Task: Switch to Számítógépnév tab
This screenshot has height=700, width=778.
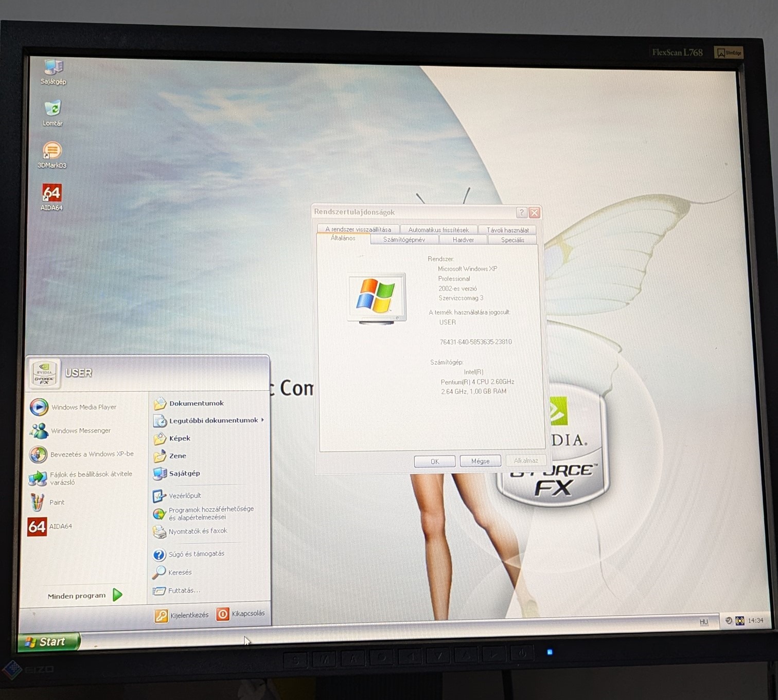Action: [404, 240]
